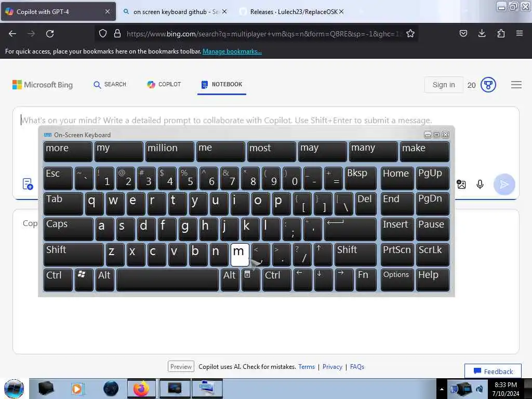Screen dimensions: 532x399
Task: Toggle the right Shift key
Action: click(355, 255)
